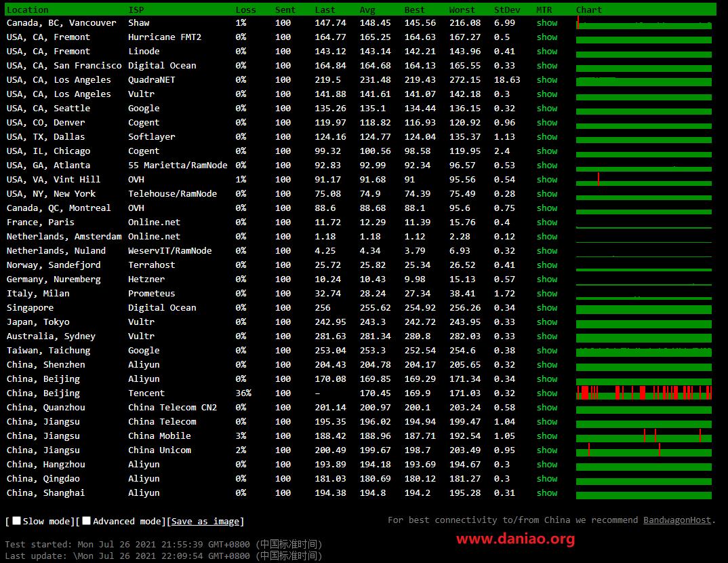This screenshot has height=563, width=728.
Task: Show MTR for Quanzhou China Telecom CN2
Action: pos(547,408)
